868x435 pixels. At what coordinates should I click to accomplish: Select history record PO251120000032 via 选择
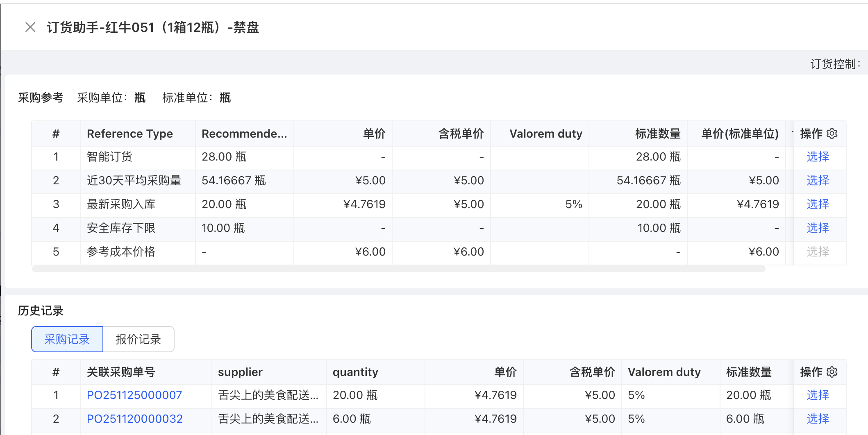[818, 419]
